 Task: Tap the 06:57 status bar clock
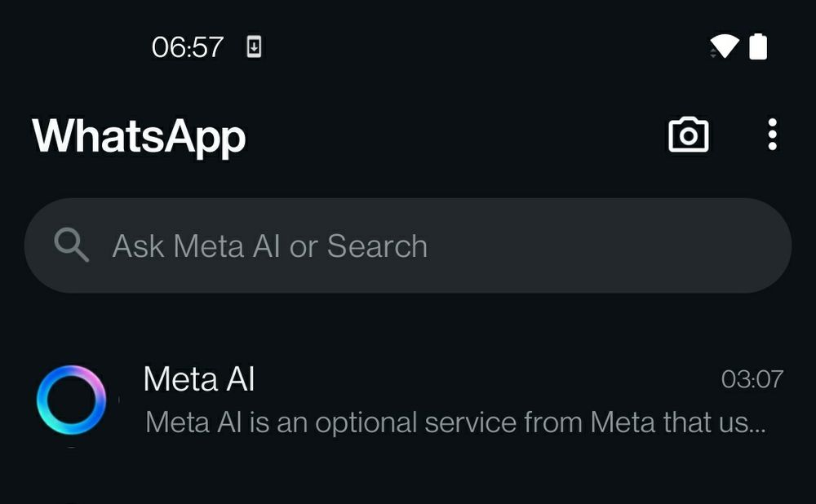tap(188, 46)
